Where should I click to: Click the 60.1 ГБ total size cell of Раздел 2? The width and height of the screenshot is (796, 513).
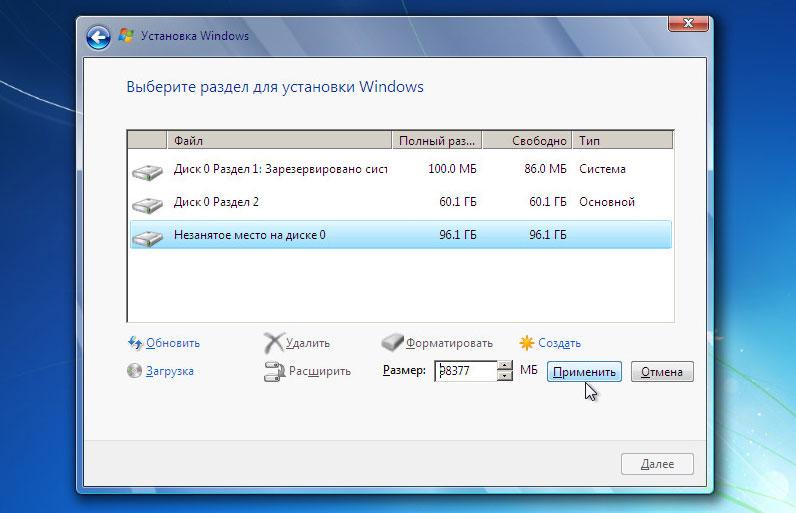[458, 202]
